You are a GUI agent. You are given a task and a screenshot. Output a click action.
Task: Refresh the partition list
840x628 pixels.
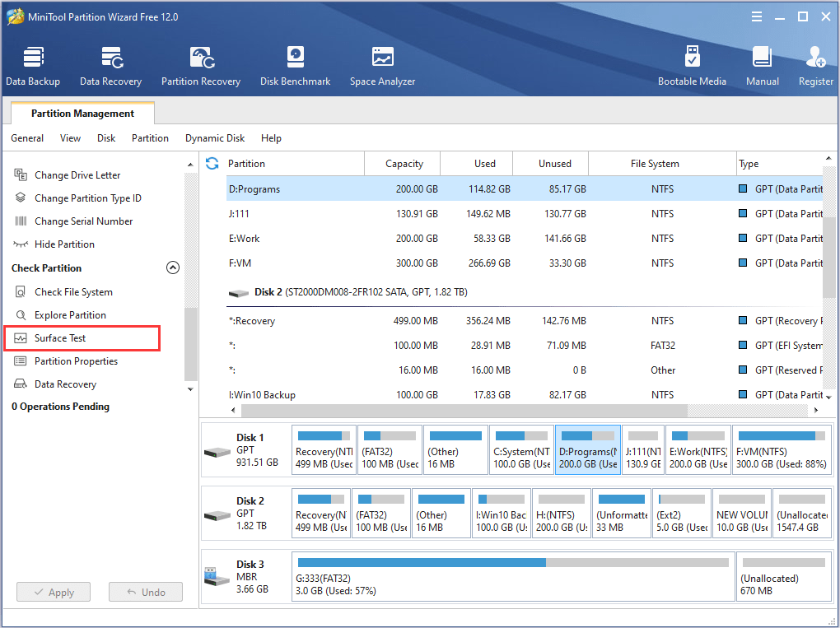pyautogui.click(x=212, y=163)
